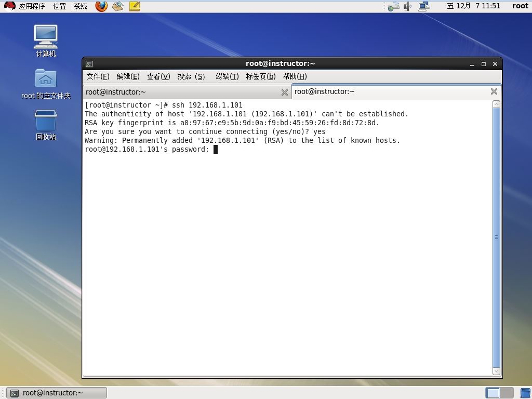Click the Red Hat logo icon
The height and width of the screenshot is (399, 532).
[9, 6]
